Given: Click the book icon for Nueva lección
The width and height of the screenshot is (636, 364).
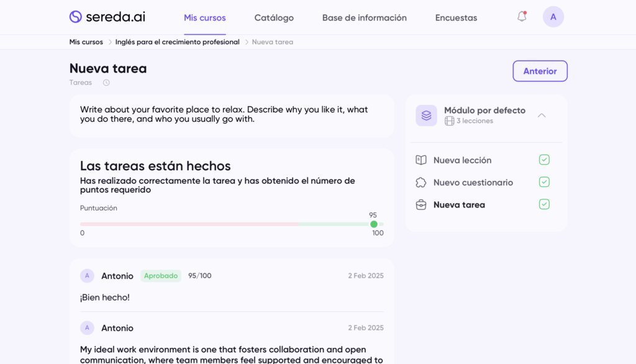Looking at the screenshot, I should coord(421,160).
